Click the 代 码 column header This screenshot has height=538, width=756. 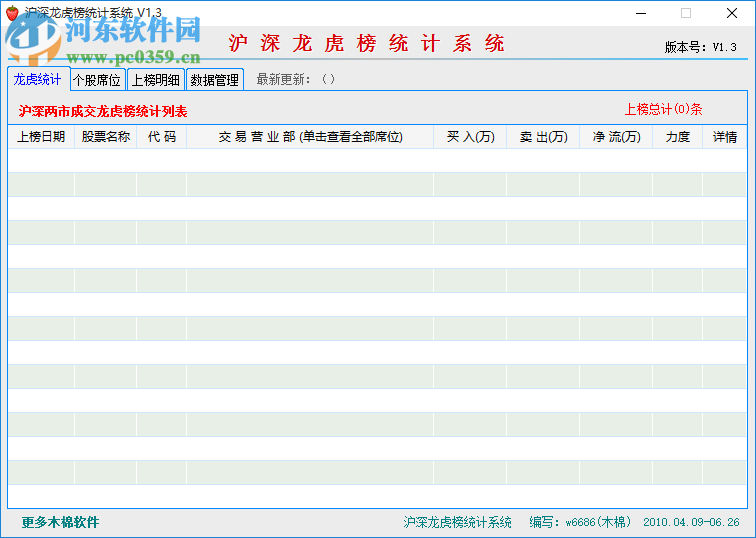click(162, 137)
